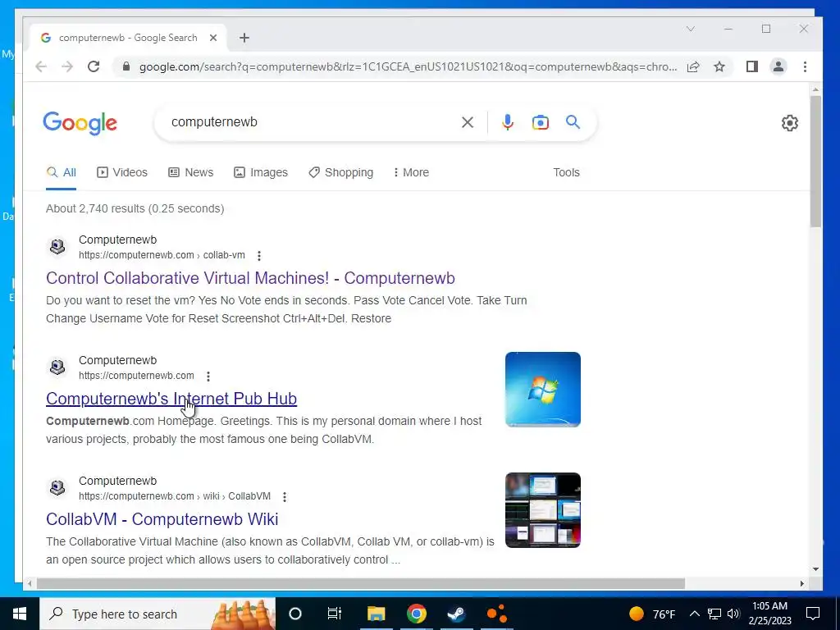This screenshot has height=630, width=840.
Task: Open a new tab with the plus button
Action: [244, 38]
